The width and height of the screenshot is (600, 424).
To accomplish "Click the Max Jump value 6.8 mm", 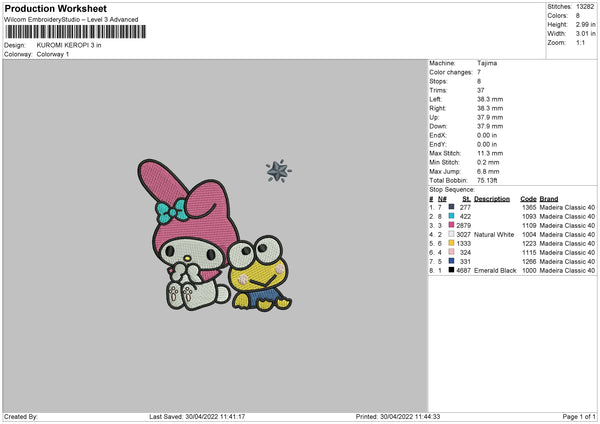I will click(x=488, y=171).
